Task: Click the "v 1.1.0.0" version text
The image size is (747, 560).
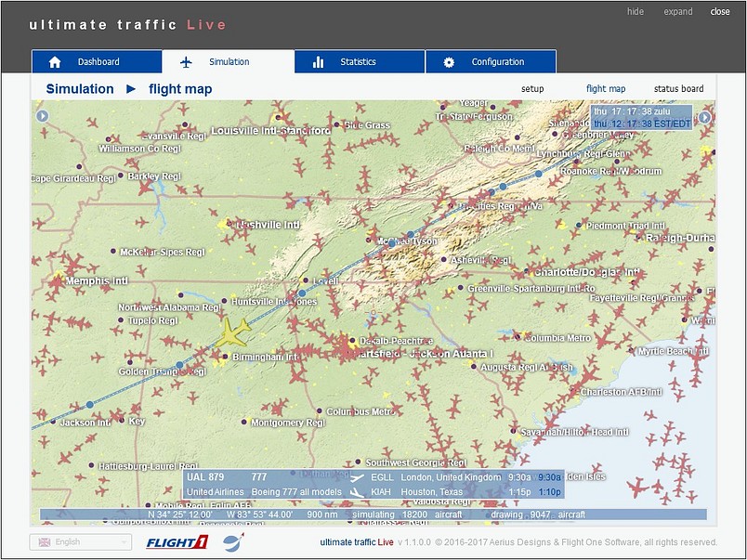Action: pyautogui.click(x=414, y=542)
